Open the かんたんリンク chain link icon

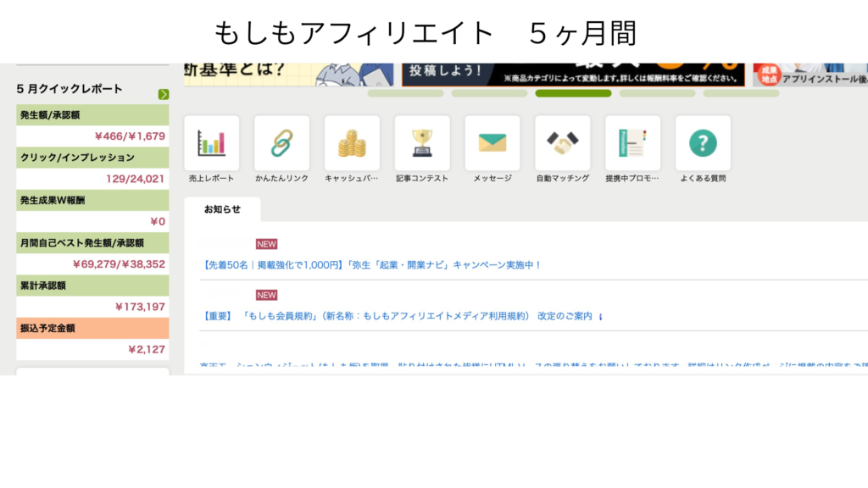(x=281, y=143)
